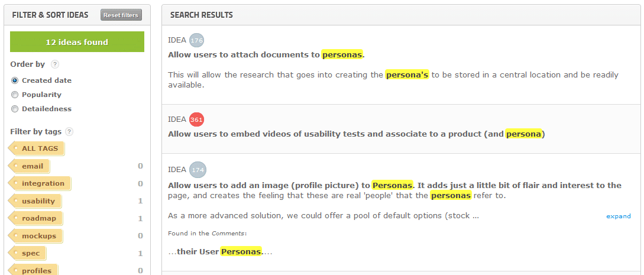The image size is (644, 275).
Task: Click the grey 174 idea badge
Action: (x=199, y=170)
